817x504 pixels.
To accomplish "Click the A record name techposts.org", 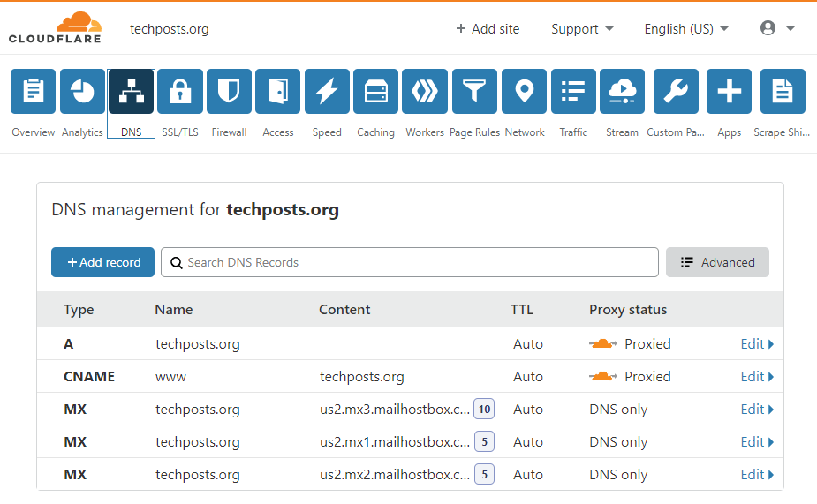I will (198, 344).
